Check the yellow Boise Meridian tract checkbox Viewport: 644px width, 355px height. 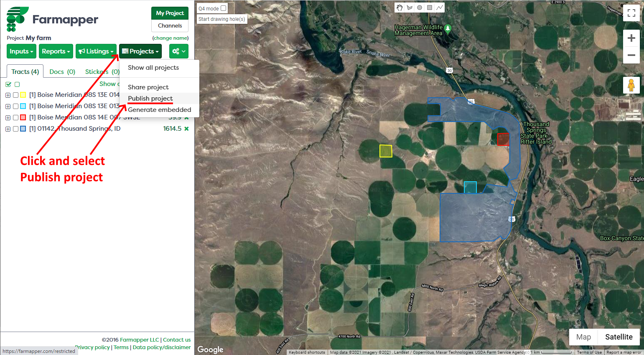[15, 95]
